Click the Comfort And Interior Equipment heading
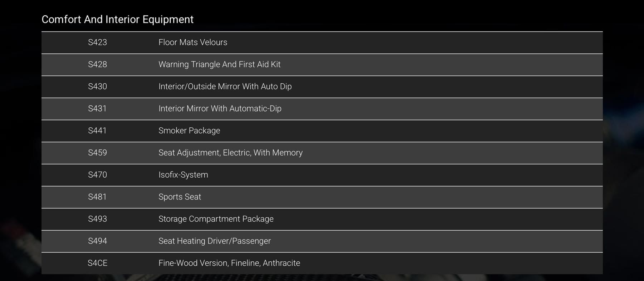The height and width of the screenshot is (281, 644). pos(117,19)
